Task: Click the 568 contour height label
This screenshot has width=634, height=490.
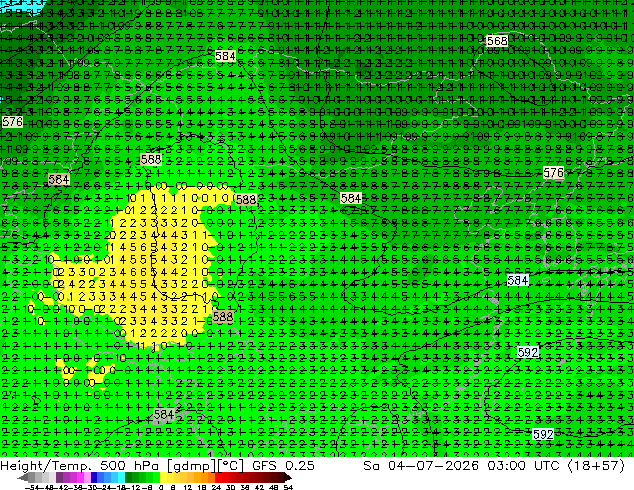Action: pyautogui.click(x=497, y=41)
